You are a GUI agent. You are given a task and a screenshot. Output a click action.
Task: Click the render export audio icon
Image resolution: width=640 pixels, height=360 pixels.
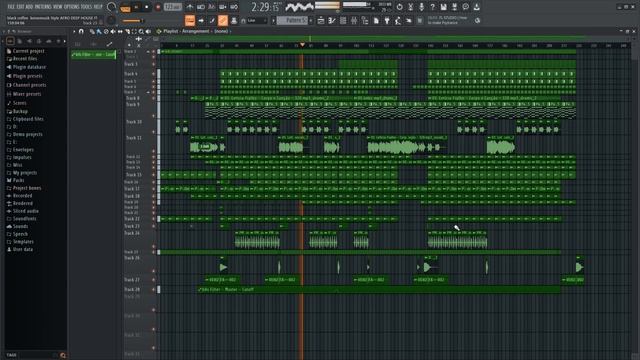(x=455, y=7)
